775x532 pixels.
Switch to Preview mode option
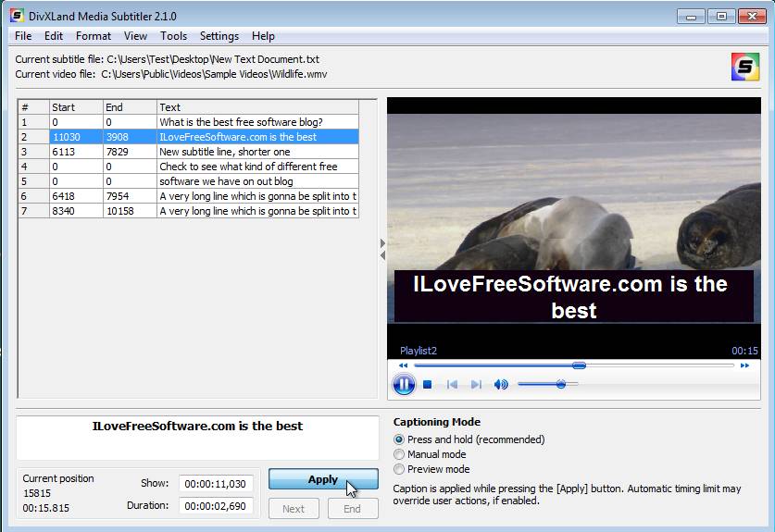(400, 469)
